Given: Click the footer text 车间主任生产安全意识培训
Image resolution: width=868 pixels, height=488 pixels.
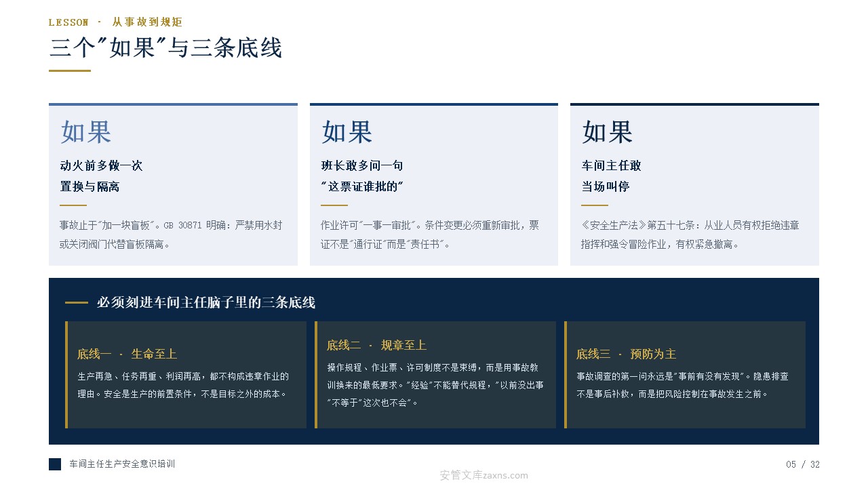Looking at the screenshot, I should 122,464.
